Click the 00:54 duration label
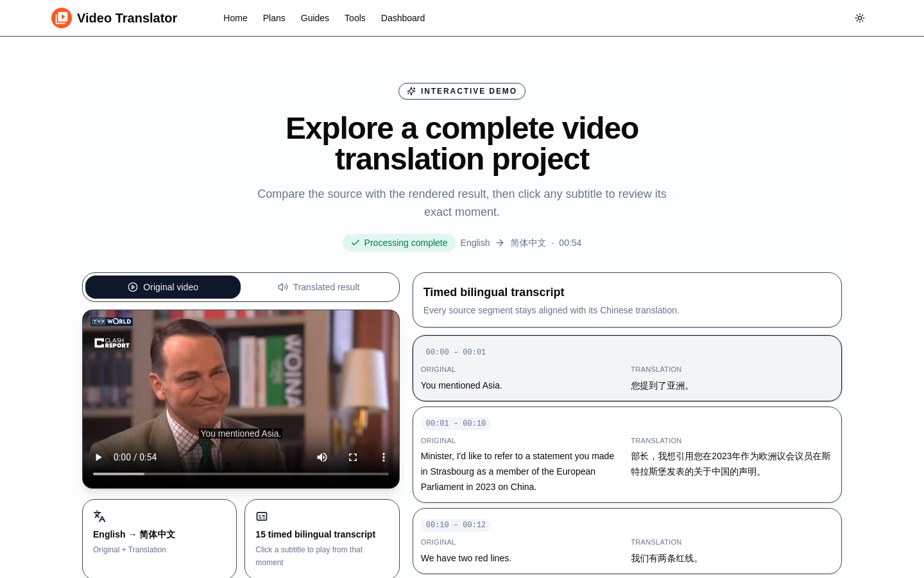The image size is (924, 578). click(570, 243)
